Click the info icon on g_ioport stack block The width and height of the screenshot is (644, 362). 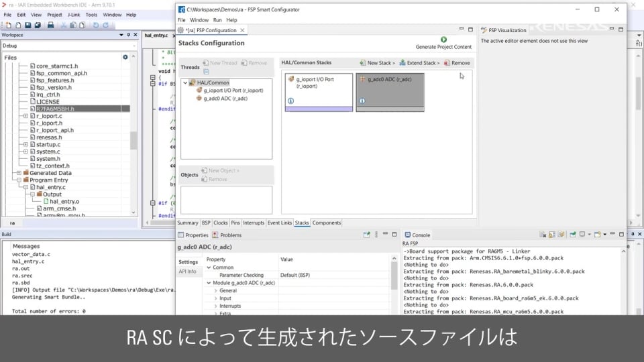(x=290, y=101)
